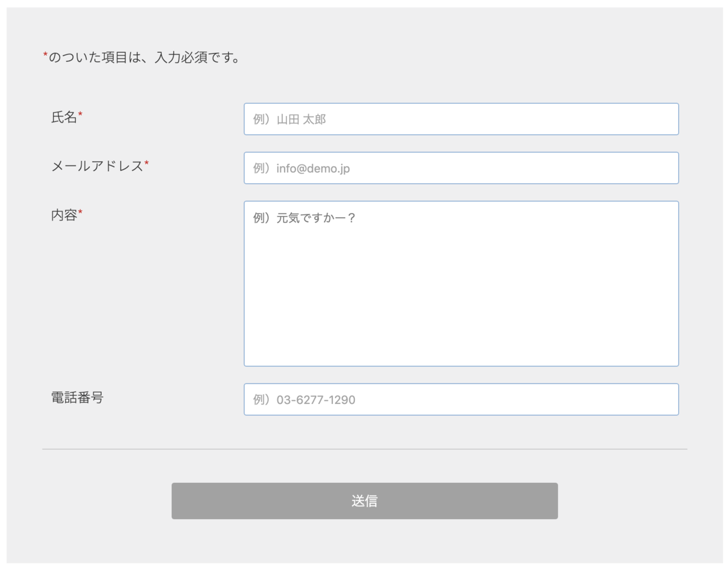
Task: Click the red asterisk beside メールアドレス
Action: [x=147, y=163]
